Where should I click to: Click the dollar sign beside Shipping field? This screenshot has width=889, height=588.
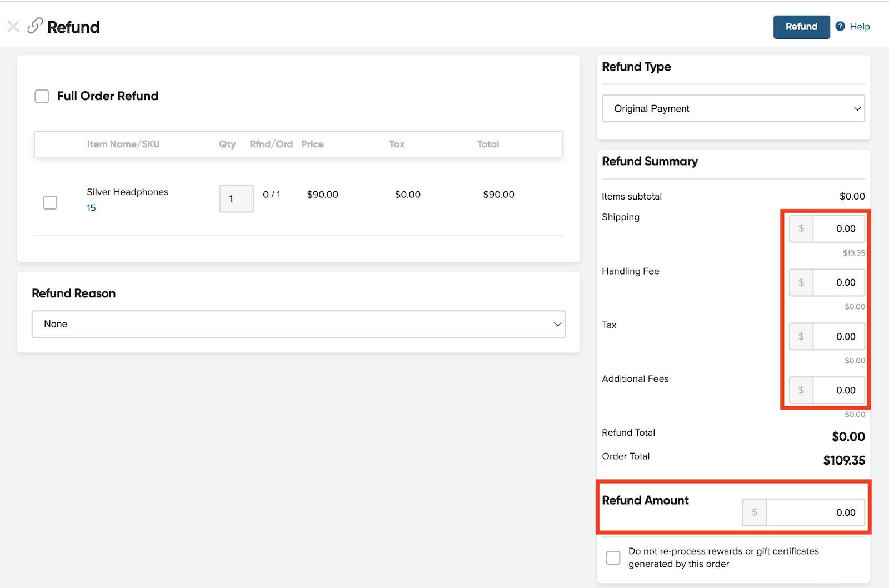(801, 228)
